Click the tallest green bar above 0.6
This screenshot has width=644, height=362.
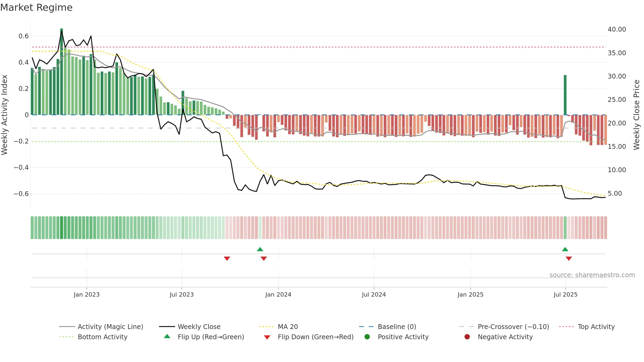point(61,72)
